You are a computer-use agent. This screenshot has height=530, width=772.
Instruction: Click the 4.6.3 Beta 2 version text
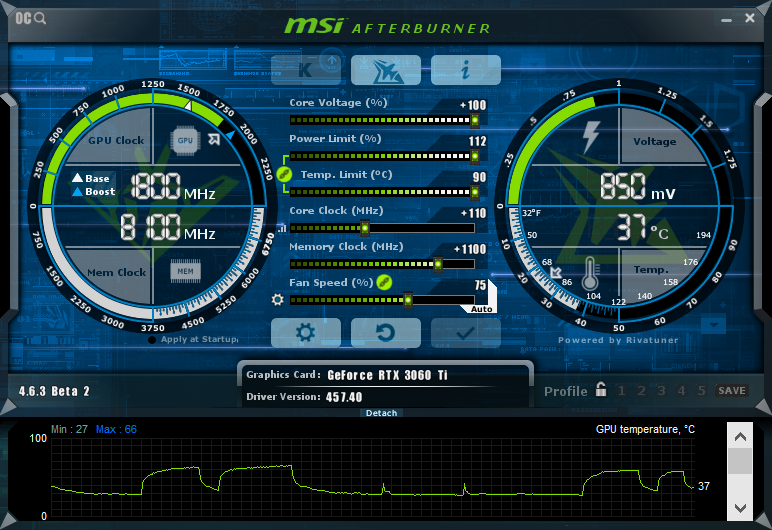pos(54,391)
